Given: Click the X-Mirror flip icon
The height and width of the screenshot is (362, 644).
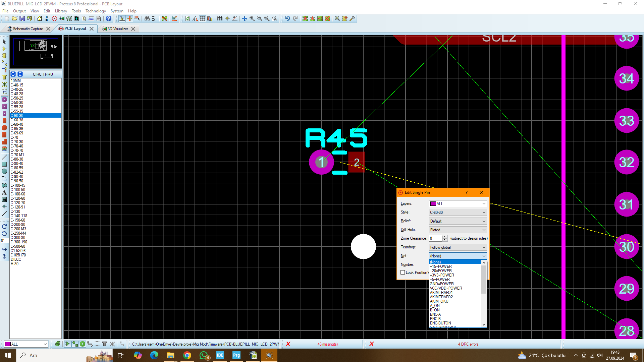Looking at the screenshot, I should point(4,249).
